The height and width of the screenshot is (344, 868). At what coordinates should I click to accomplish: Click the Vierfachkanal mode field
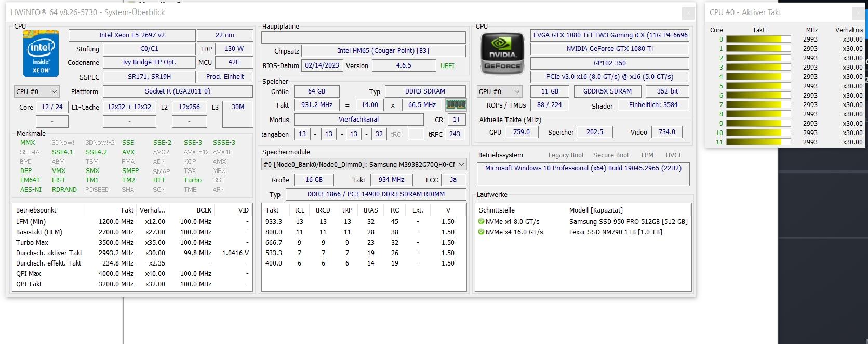click(x=358, y=120)
